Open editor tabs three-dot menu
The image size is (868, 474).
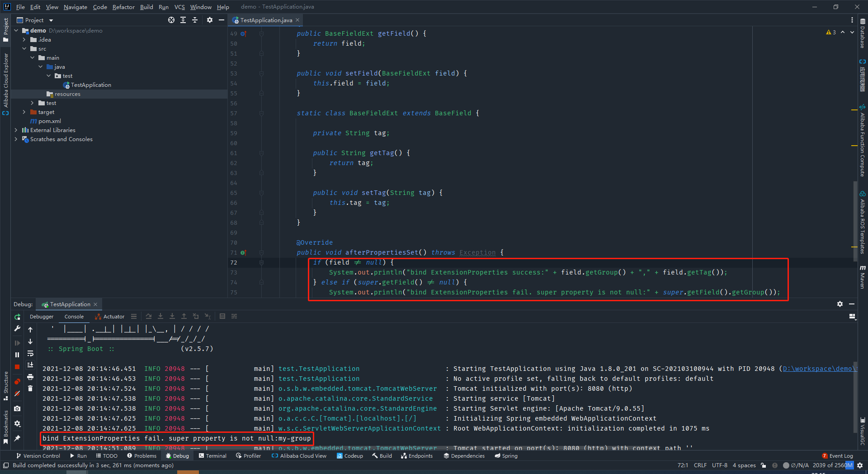[x=852, y=20]
